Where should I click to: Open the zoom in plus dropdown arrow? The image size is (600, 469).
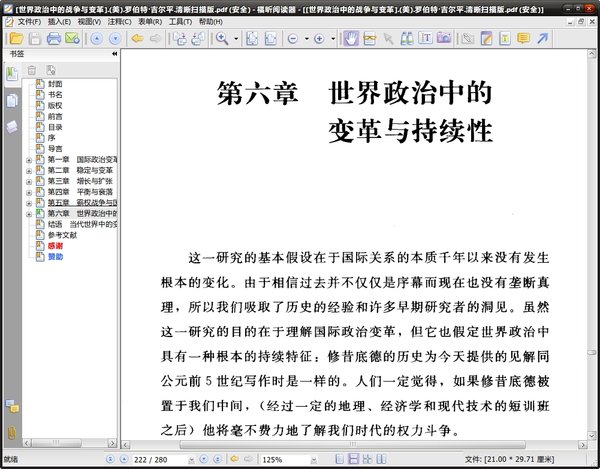pyautogui.click(x=333, y=39)
